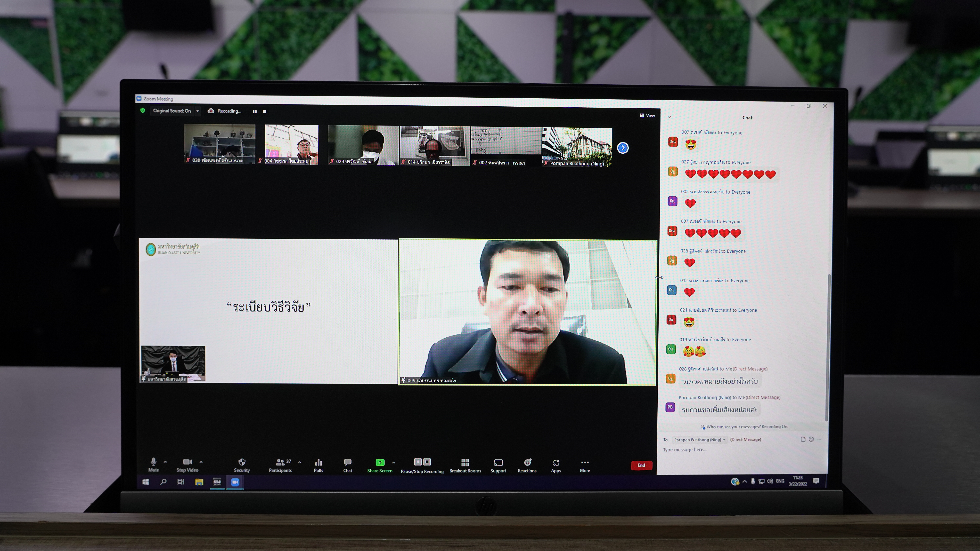Open Windows notification center
The height and width of the screenshot is (551, 980).
(816, 481)
